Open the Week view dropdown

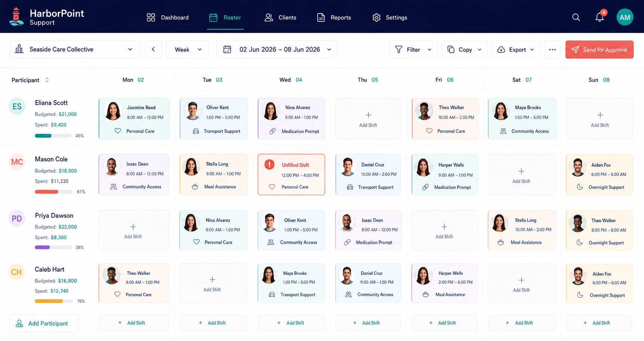[188, 49]
